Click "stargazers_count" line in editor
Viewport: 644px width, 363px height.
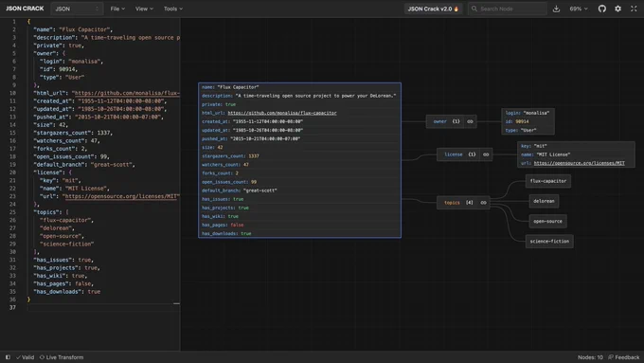coord(73,133)
